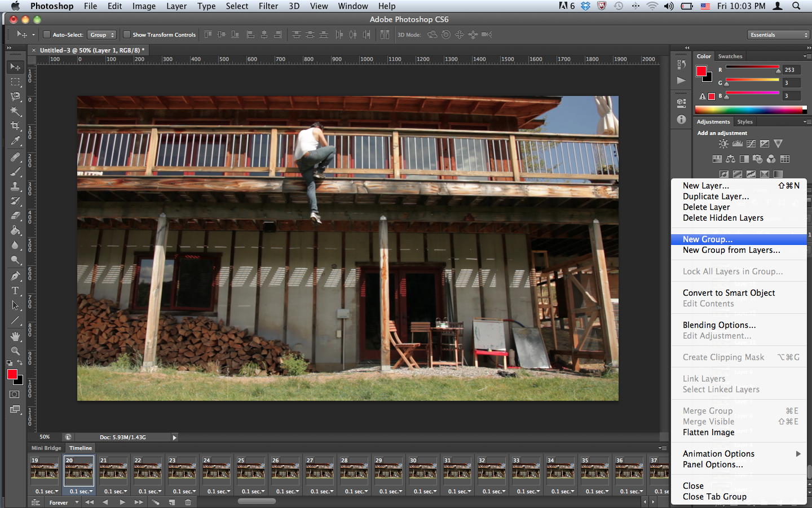Select the Clone Stamp tool
This screenshot has height=508, width=812.
coord(15,186)
